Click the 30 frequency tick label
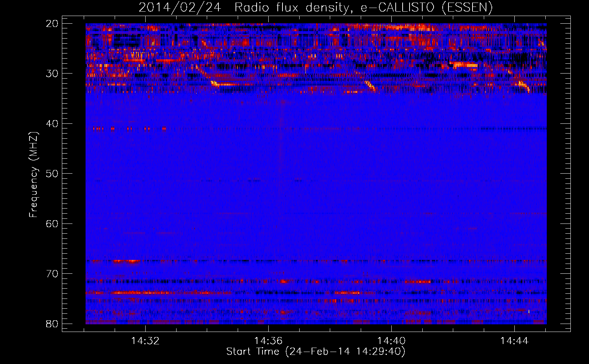The width and height of the screenshot is (589, 364). 52,74
